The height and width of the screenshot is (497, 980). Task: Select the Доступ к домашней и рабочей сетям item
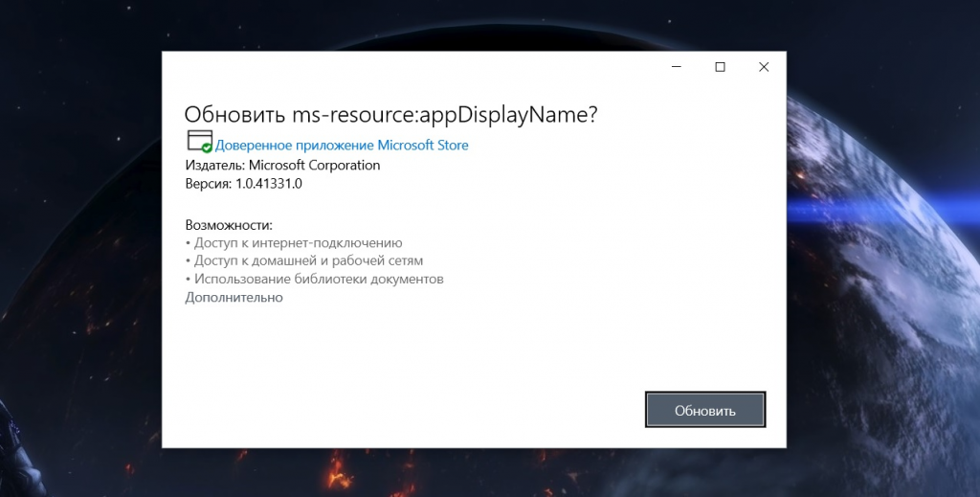[x=307, y=260]
